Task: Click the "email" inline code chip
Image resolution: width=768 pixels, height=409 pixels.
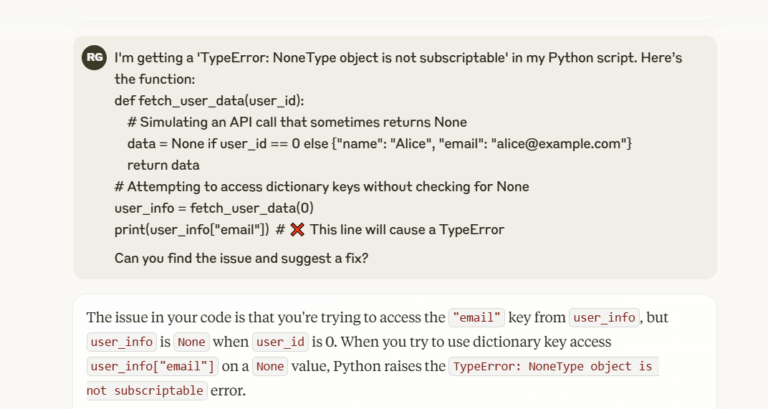Action: click(477, 318)
